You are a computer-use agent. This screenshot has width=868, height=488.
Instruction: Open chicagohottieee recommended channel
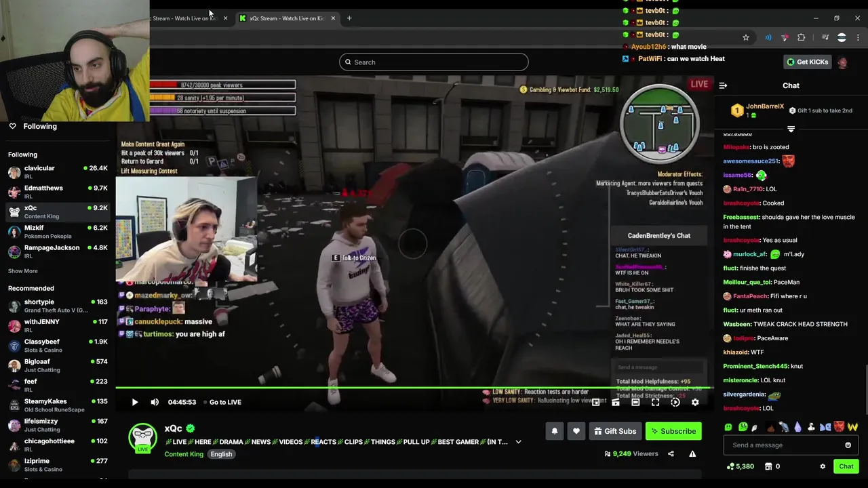pyautogui.click(x=58, y=445)
